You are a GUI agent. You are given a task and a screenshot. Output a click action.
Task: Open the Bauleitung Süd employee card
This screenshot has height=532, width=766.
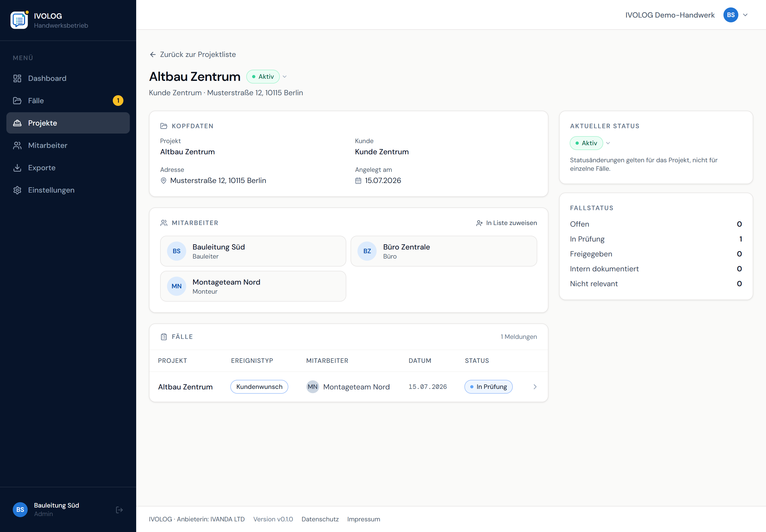(253, 251)
